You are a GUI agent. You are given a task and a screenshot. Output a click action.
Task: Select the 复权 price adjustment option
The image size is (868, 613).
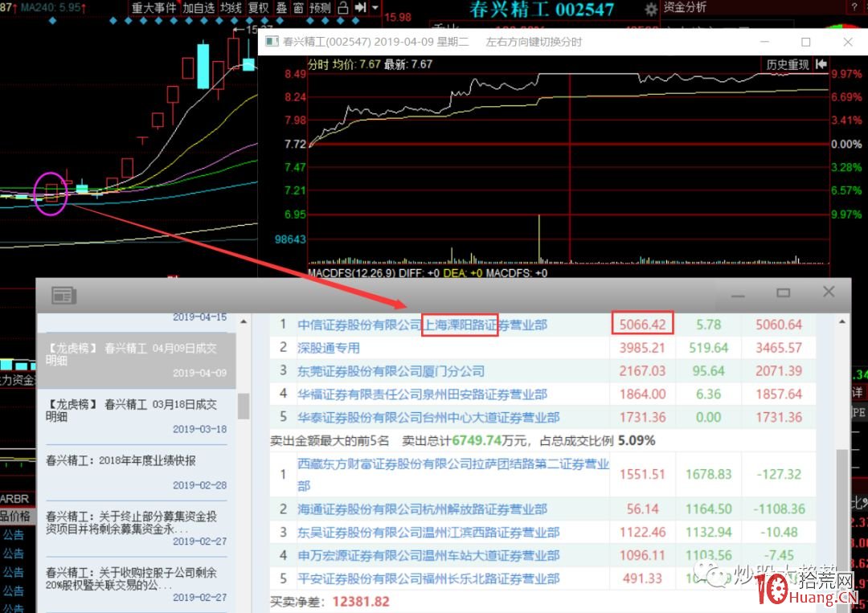tap(258, 8)
